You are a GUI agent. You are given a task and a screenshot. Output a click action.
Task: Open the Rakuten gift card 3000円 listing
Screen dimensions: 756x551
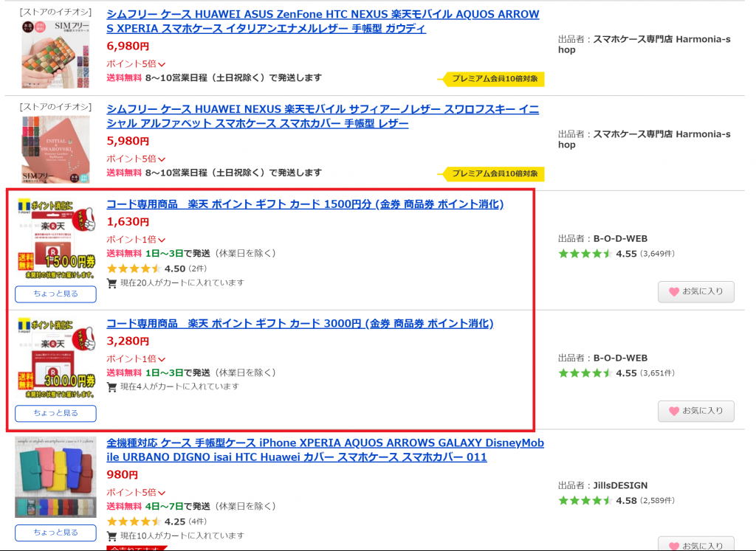[x=300, y=323]
